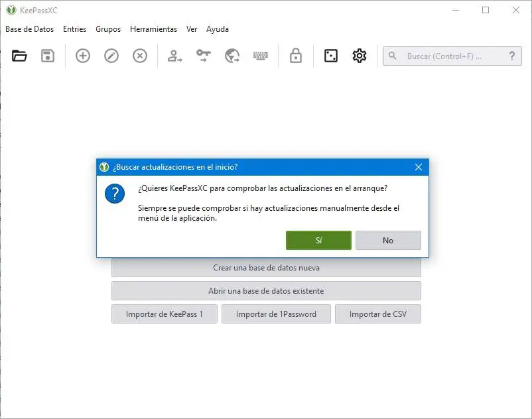
Task: Open password generator dice icon
Action: (331, 56)
